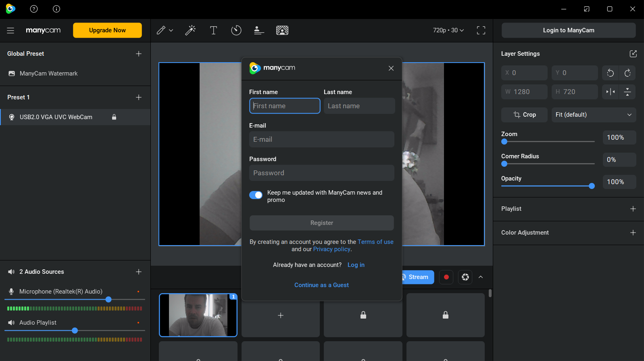Flip layer horizontally
The image size is (644, 361).
pyautogui.click(x=611, y=92)
